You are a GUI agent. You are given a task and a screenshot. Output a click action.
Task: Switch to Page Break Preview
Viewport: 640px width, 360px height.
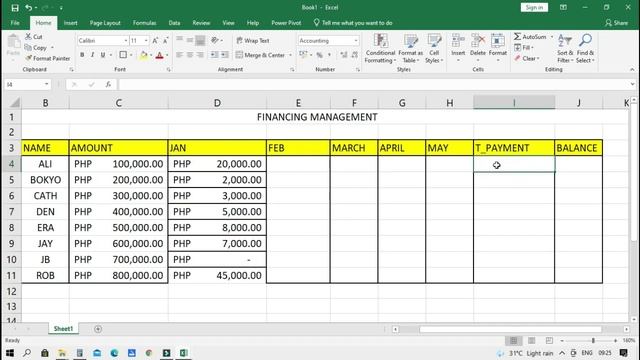click(549, 340)
